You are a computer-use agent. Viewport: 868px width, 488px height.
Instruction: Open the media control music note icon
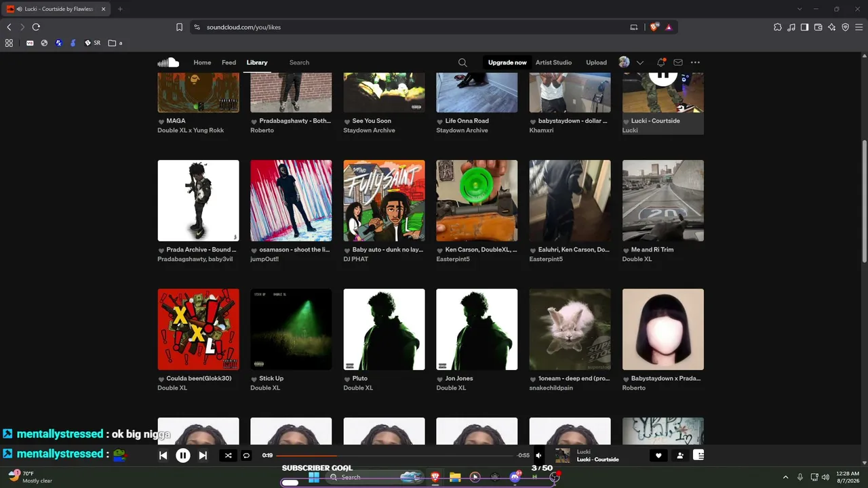point(791,27)
